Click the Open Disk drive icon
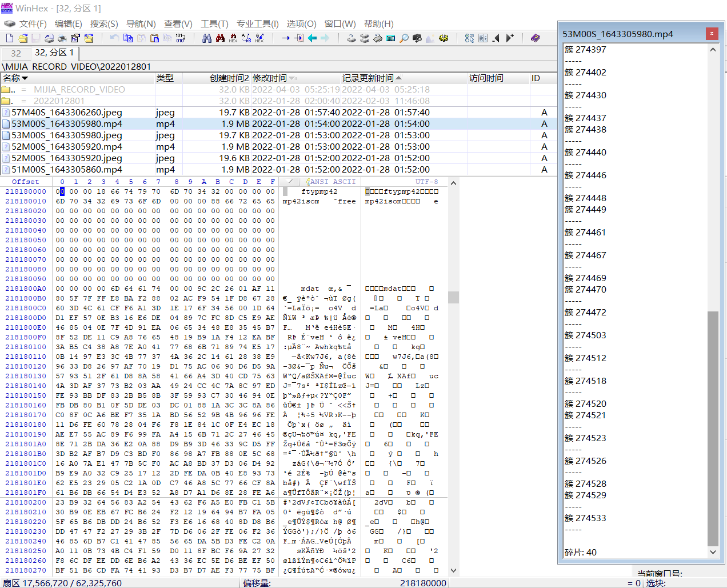 (351, 38)
